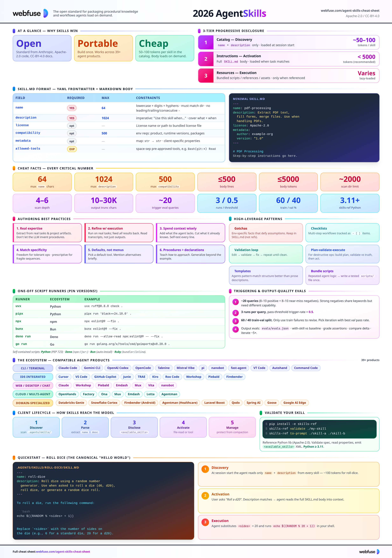Click the EXP badge for allowed-tools
The height and width of the screenshot is (558, 392).
pos(72,149)
